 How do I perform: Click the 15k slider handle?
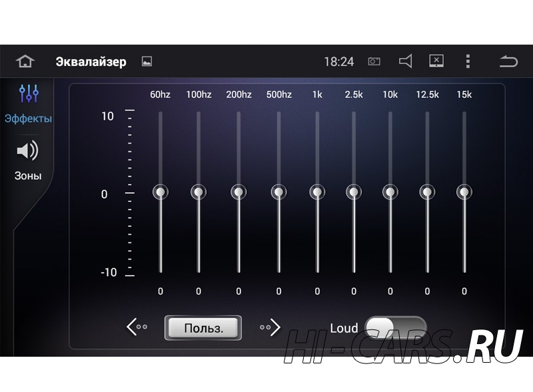tap(464, 192)
